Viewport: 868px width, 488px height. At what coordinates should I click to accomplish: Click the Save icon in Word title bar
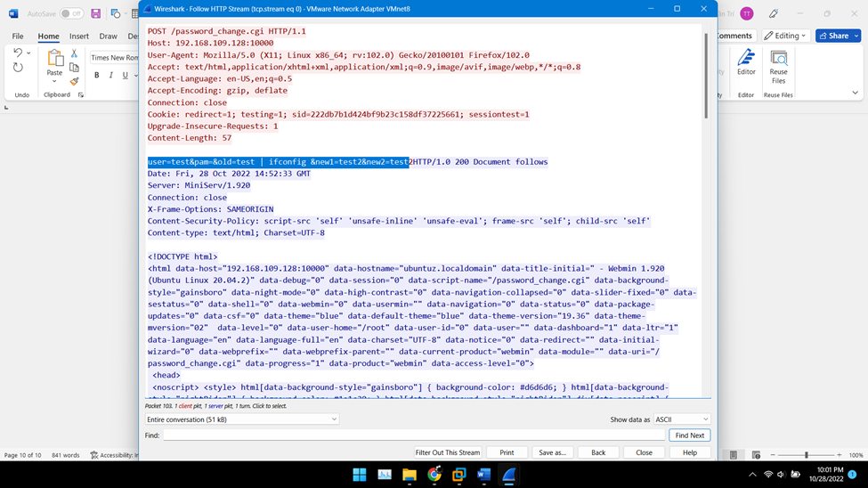tap(96, 13)
